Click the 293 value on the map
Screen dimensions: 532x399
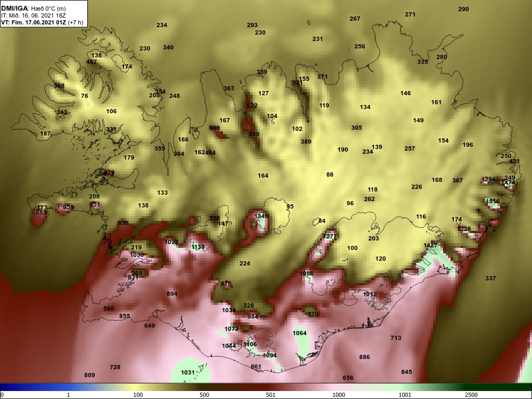(252, 25)
